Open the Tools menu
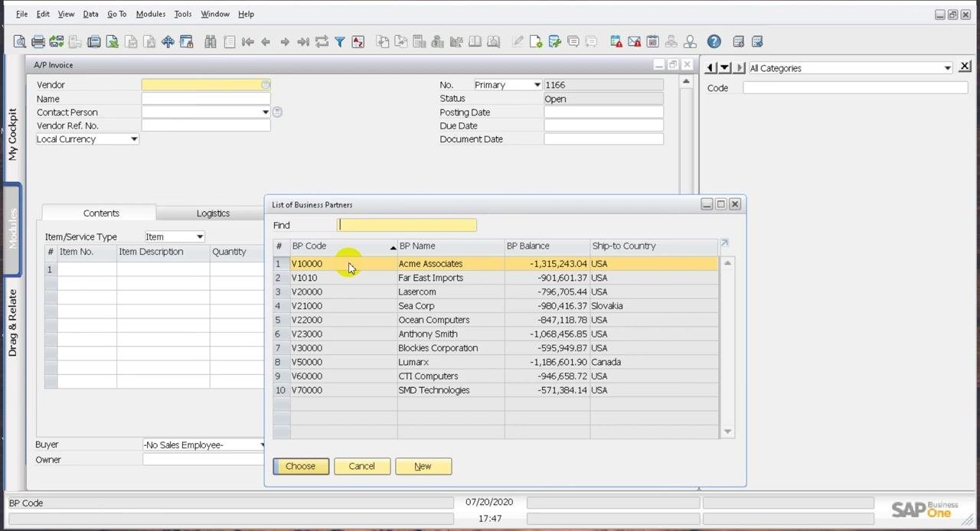This screenshot has height=531, width=980. pos(183,14)
